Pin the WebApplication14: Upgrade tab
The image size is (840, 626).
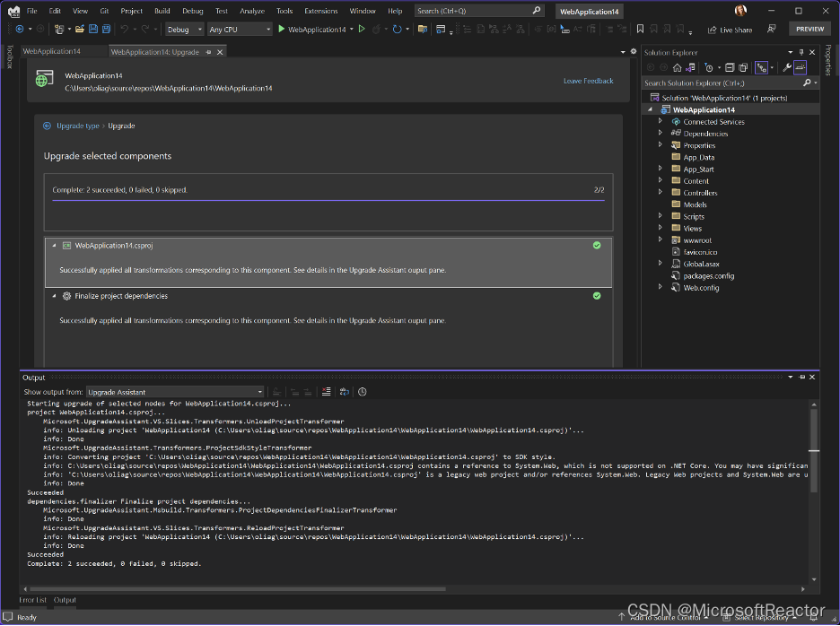click(x=208, y=52)
